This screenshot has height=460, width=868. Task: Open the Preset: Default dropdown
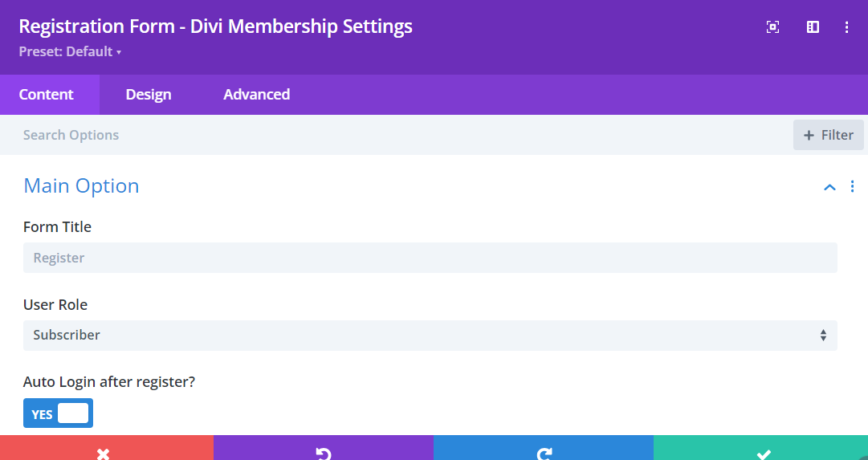(x=70, y=51)
